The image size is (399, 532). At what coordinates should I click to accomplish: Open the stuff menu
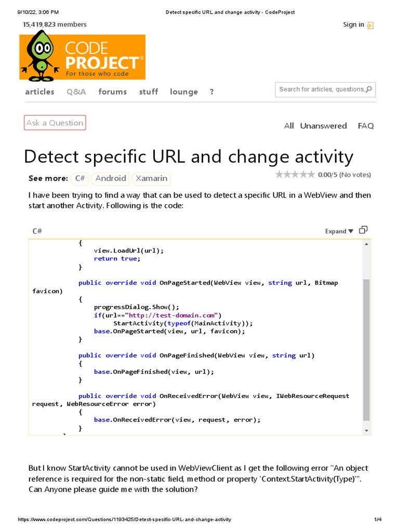pyautogui.click(x=149, y=91)
